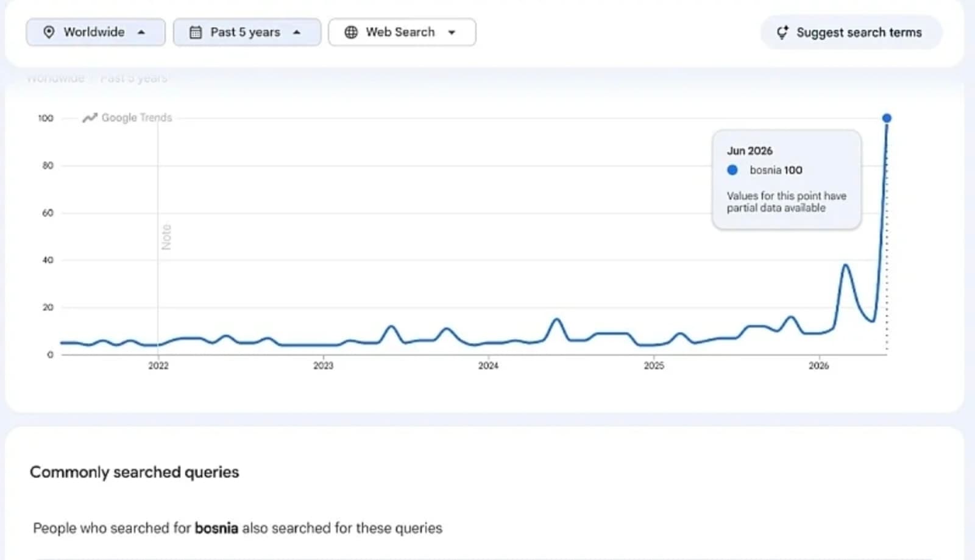Click the Google Trends chart logo icon
This screenshot has height=560, width=975.
pyautogui.click(x=90, y=118)
